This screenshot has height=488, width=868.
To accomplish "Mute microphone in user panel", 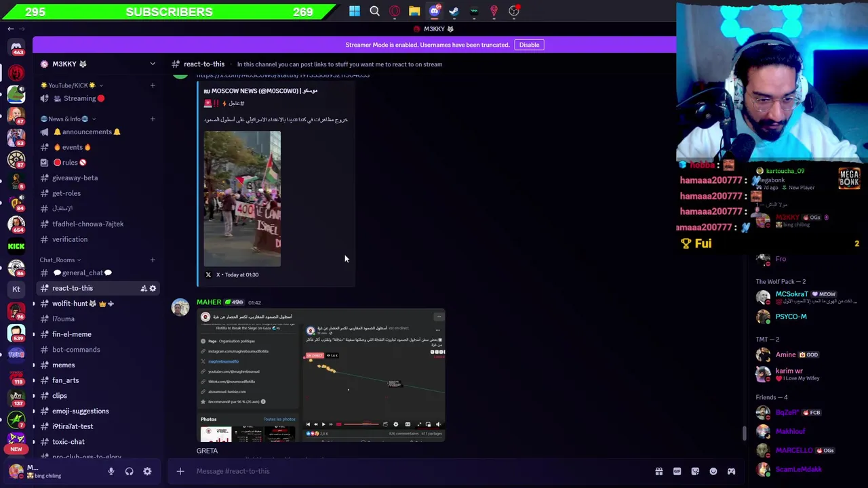I will click(x=111, y=471).
